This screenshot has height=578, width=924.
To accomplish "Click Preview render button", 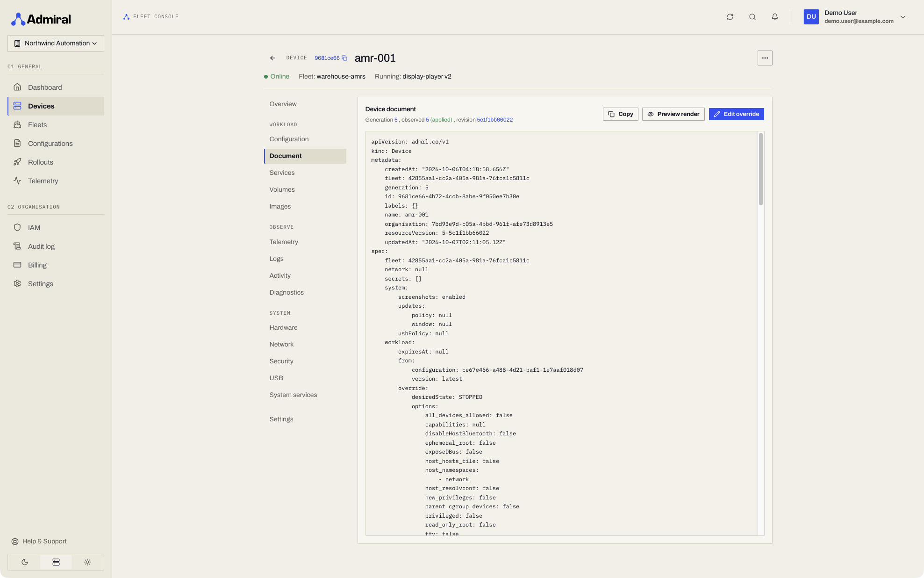I will pyautogui.click(x=673, y=114).
